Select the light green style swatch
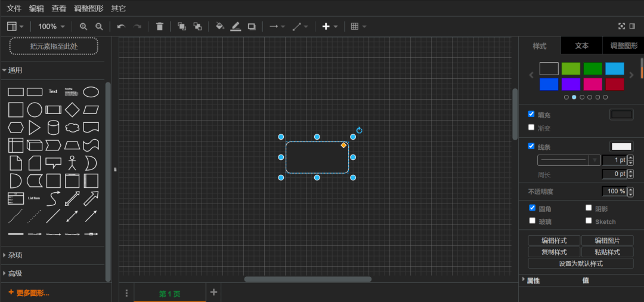Image resolution: width=644 pixels, height=302 pixels. (x=571, y=69)
